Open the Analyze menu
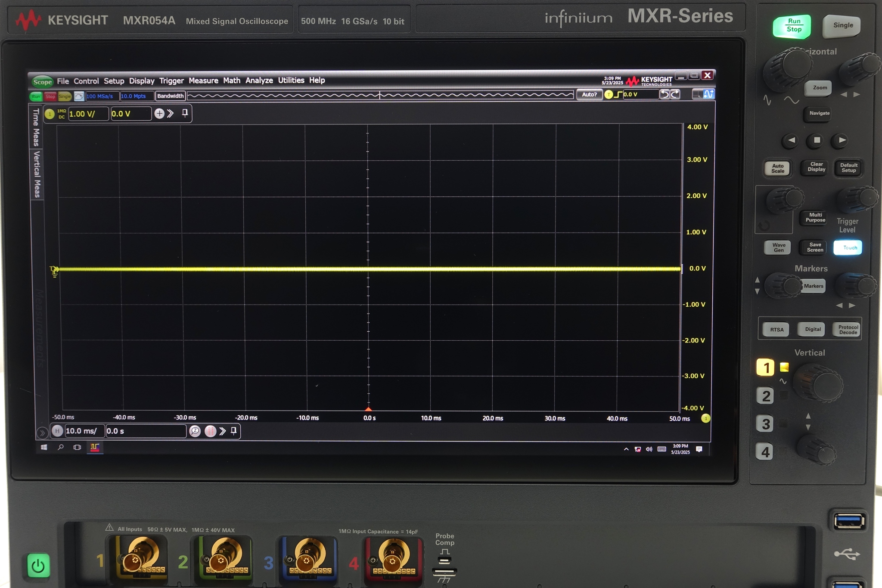This screenshot has height=588, width=882. tap(259, 81)
